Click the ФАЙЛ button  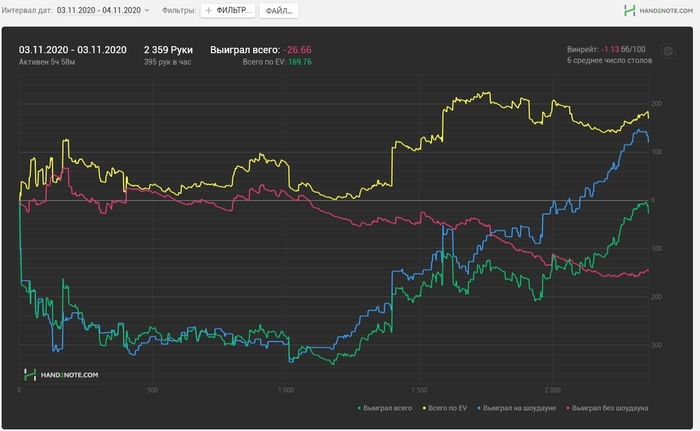[279, 11]
